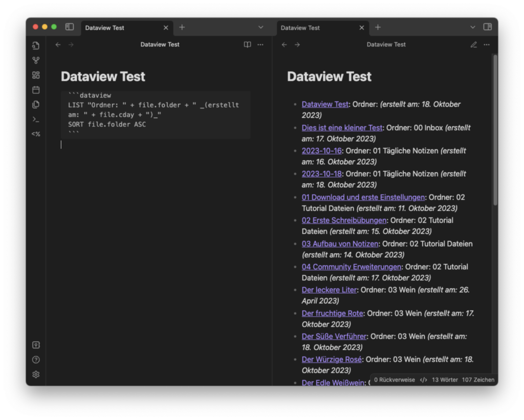Open the daily note link 2023-10-16
Viewport: 524px width, 420px height.
pos(321,151)
